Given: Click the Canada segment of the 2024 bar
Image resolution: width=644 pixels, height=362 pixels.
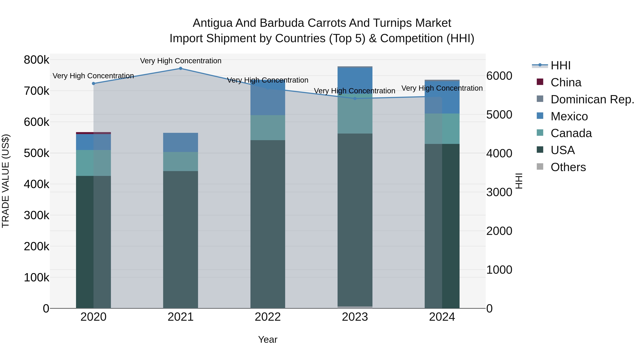Looking at the screenshot, I should [442, 129].
